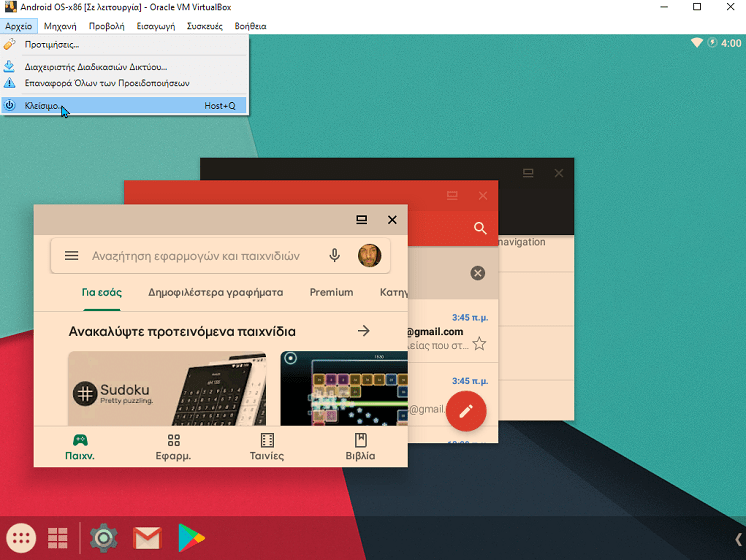Click the Gmail search magnifier icon
Image resolution: width=746 pixels, height=560 pixels.
point(480,228)
